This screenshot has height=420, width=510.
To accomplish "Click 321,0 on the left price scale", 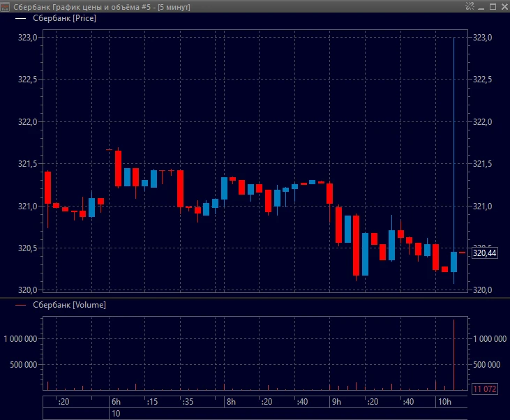I will 27,207.
